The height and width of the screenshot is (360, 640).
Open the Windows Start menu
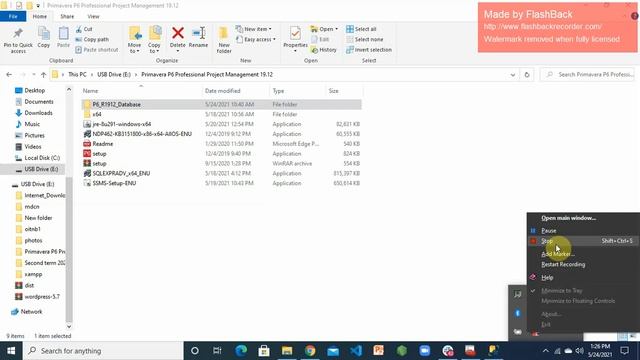pyautogui.click(x=11, y=351)
